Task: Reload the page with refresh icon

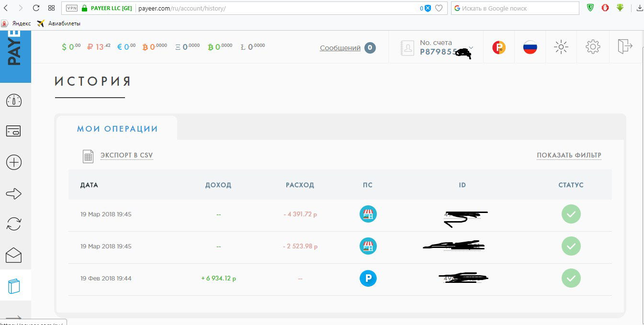Action: coord(36,8)
